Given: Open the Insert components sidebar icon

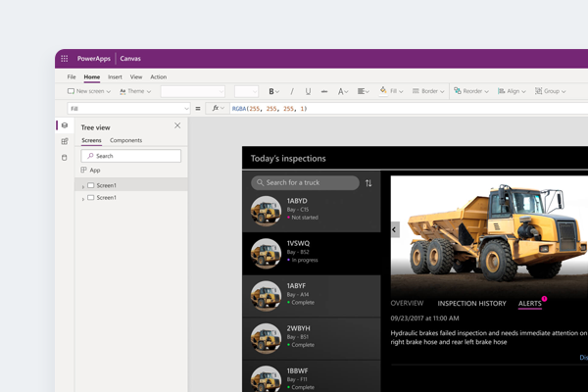Looking at the screenshot, I should click(x=65, y=141).
